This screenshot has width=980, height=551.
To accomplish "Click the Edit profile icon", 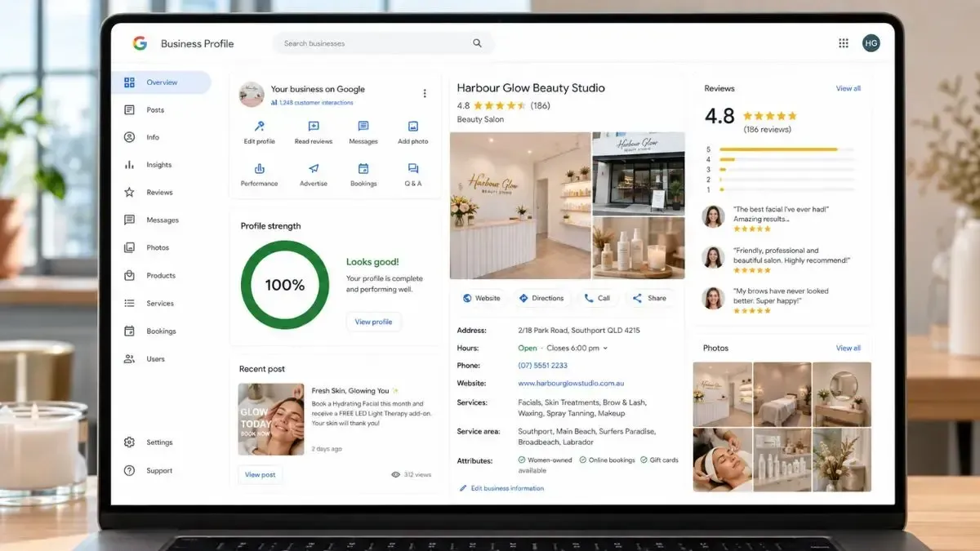I will pyautogui.click(x=260, y=127).
